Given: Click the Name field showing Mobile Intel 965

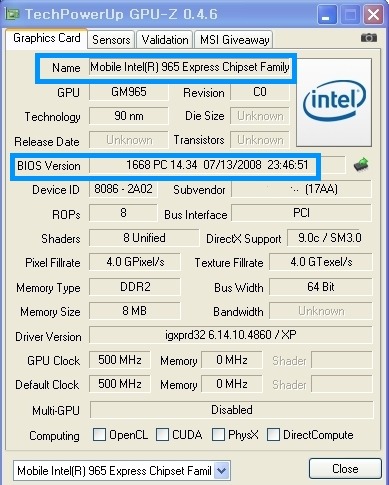Looking at the screenshot, I should pos(189,67).
